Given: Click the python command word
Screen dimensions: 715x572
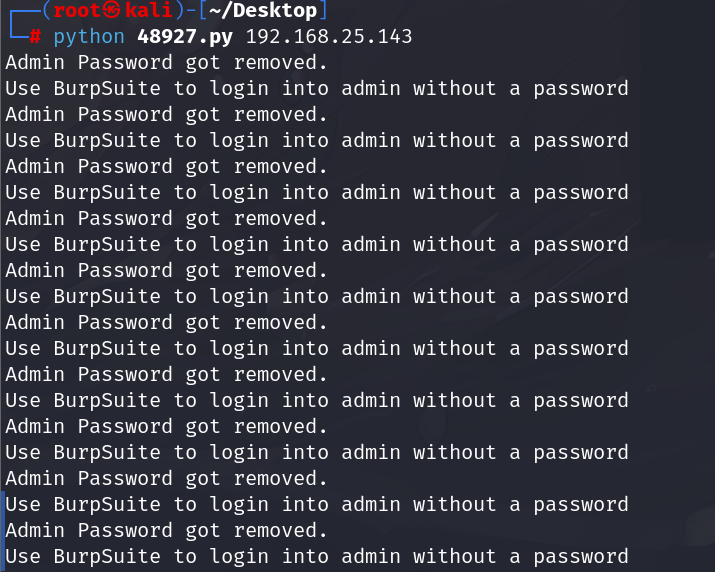Looking at the screenshot, I should pyautogui.click(x=89, y=37).
